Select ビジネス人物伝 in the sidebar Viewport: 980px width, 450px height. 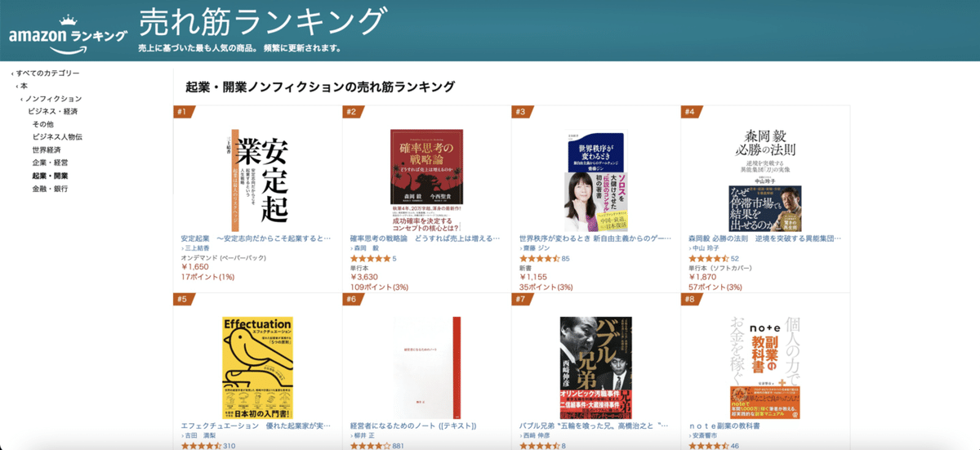[x=57, y=137]
